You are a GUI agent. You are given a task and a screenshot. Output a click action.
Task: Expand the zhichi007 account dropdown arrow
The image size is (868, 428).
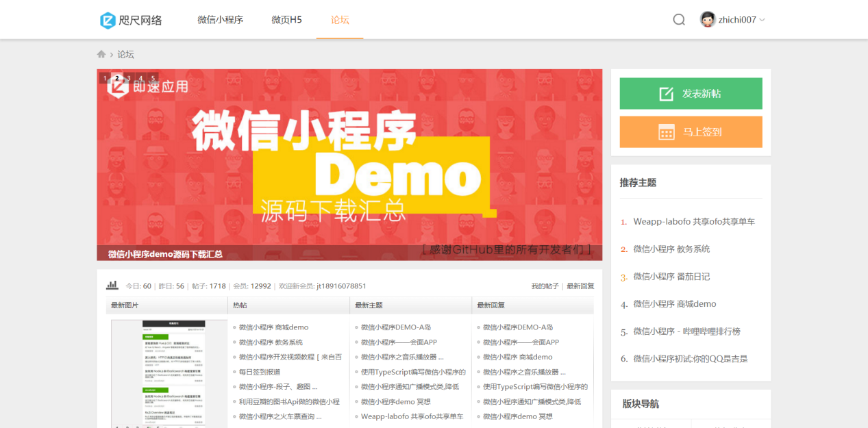pyautogui.click(x=762, y=20)
